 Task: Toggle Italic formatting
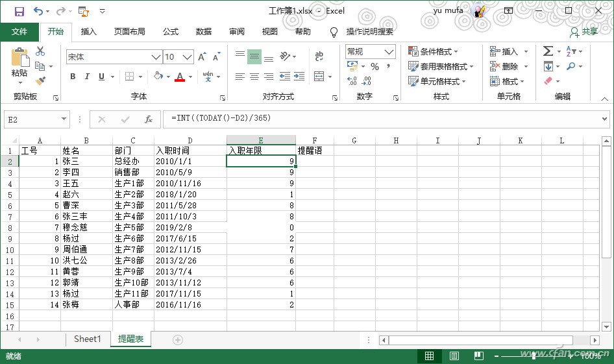pyautogui.click(x=87, y=77)
